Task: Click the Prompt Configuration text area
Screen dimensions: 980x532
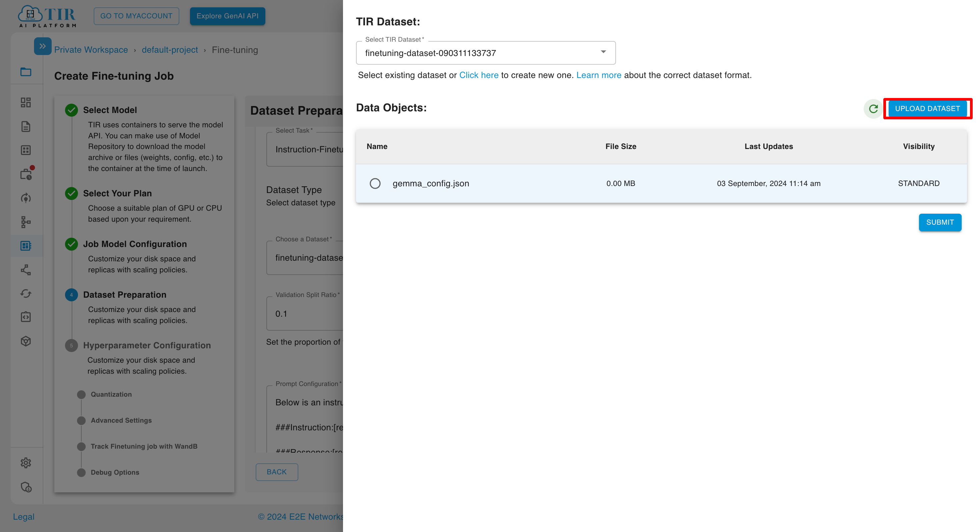Action: click(x=305, y=419)
